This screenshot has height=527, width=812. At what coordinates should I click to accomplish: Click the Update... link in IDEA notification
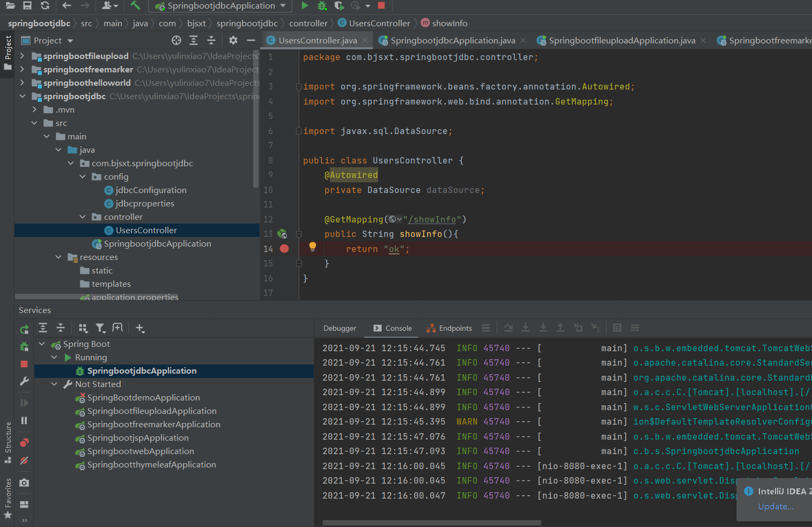(776, 506)
